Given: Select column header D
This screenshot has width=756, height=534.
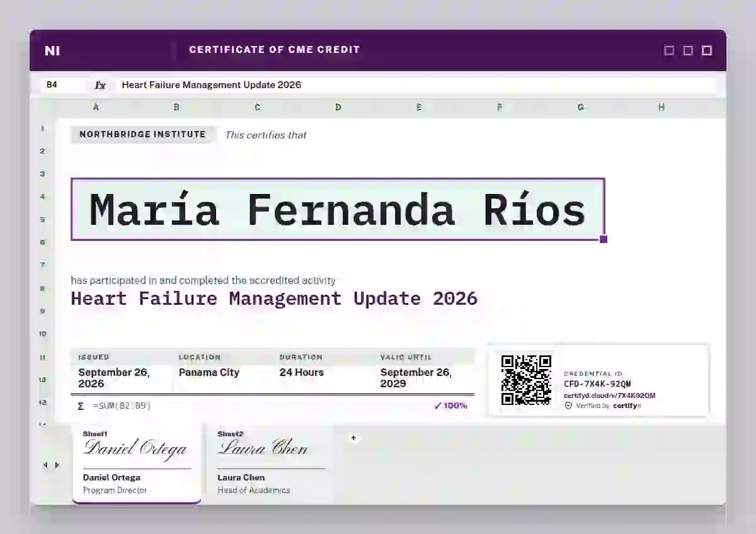Looking at the screenshot, I should (338, 108).
